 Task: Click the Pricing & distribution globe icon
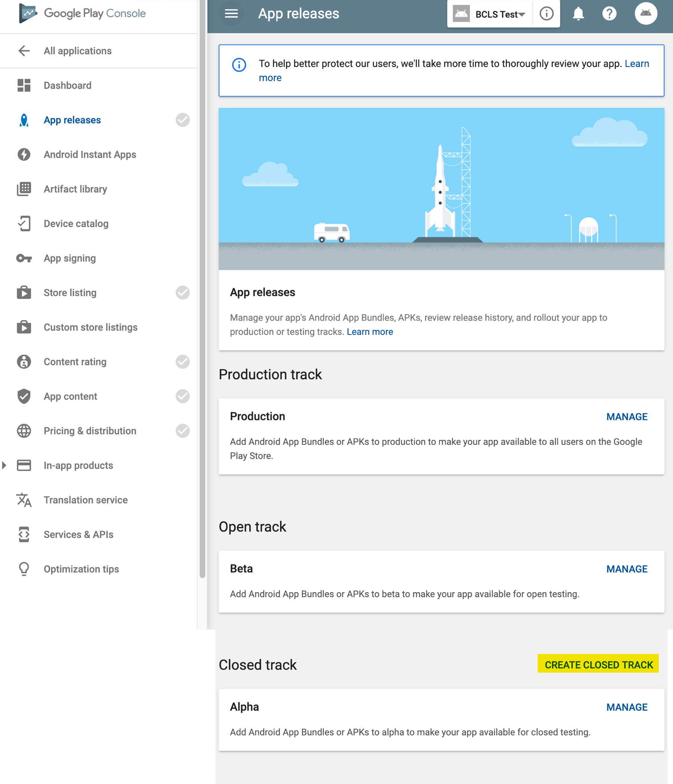tap(24, 430)
